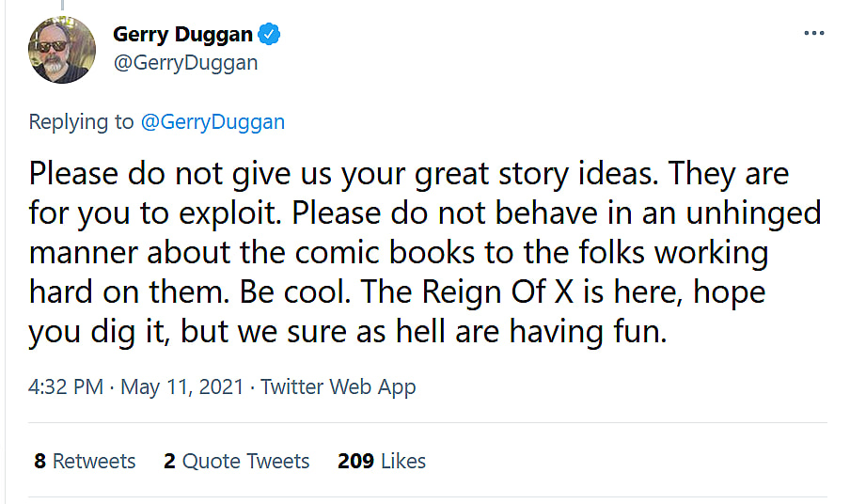The height and width of the screenshot is (504, 850).
Task: Open the 2 Quote Tweets list
Action: (x=236, y=461)
